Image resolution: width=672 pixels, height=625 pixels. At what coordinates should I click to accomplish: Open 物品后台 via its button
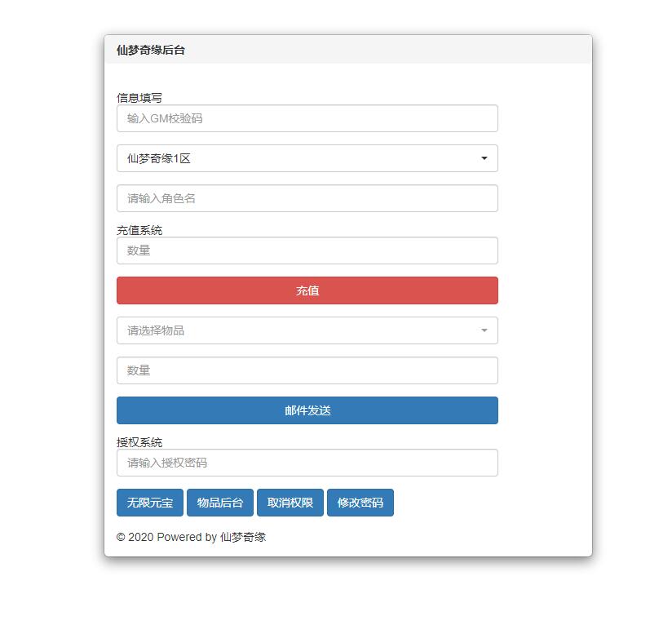click(220, 503)
